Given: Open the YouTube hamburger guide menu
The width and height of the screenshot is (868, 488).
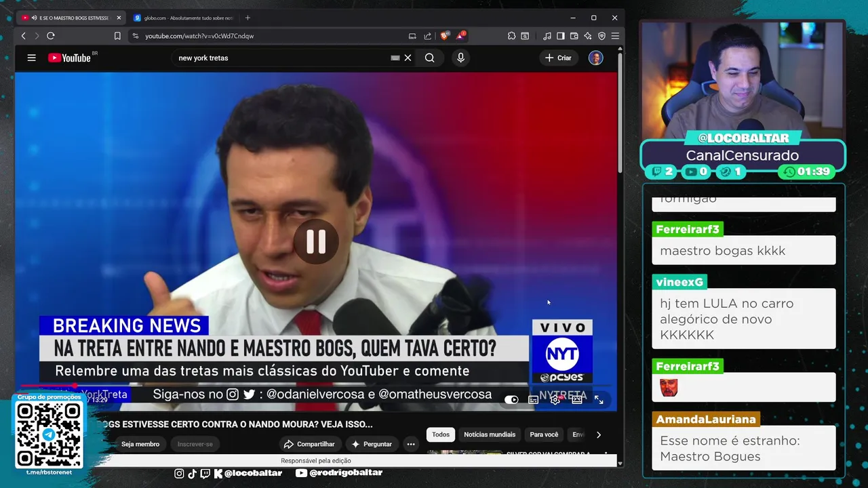Looking at the screenshot, I should click(31, 58).
